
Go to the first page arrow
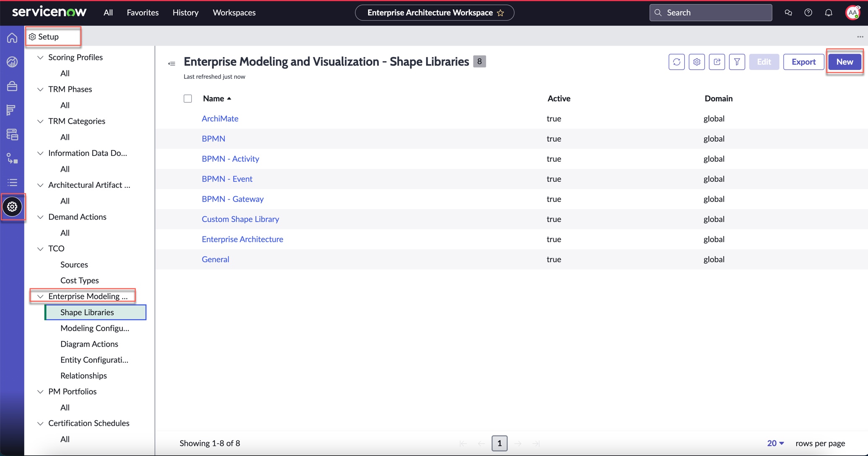click(463, 443)
